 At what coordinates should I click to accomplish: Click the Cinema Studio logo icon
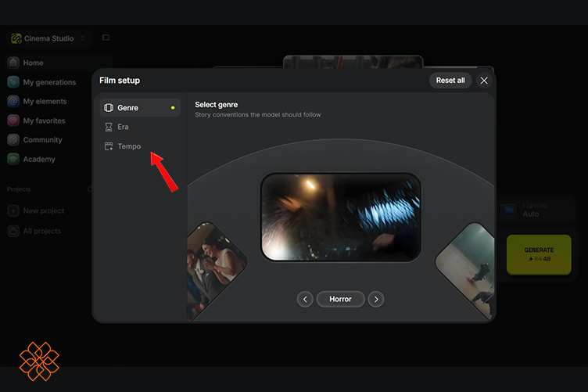pyautogui.click(x=16, y=38)
